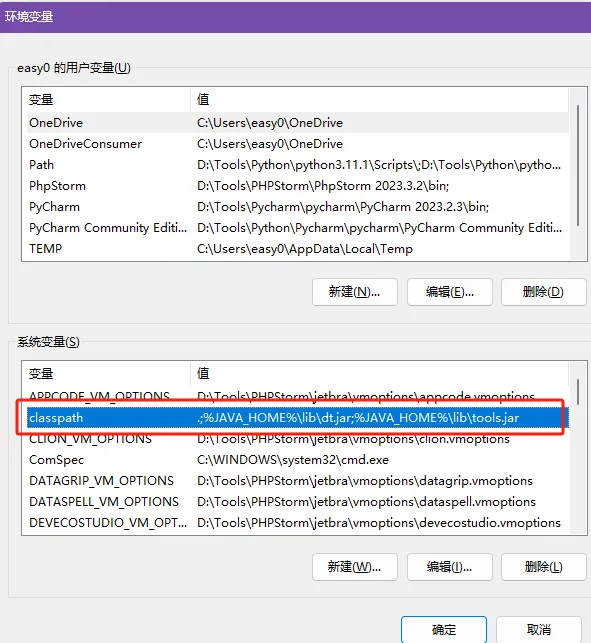Click 编辑(E)... button for user variables

pyautogui.click(x=450, y=292)
